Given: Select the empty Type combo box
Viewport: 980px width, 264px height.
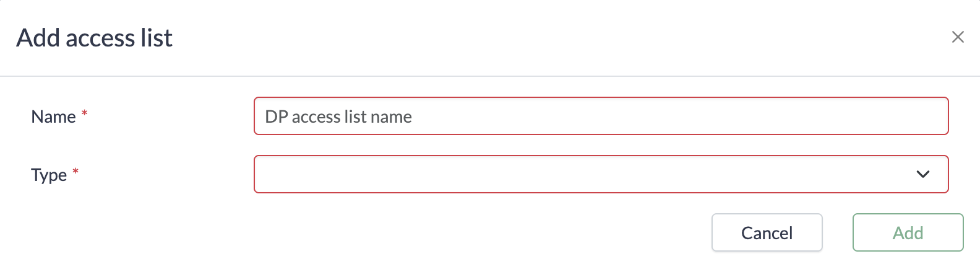Looking at the screenshot, I should pos(600,174).
